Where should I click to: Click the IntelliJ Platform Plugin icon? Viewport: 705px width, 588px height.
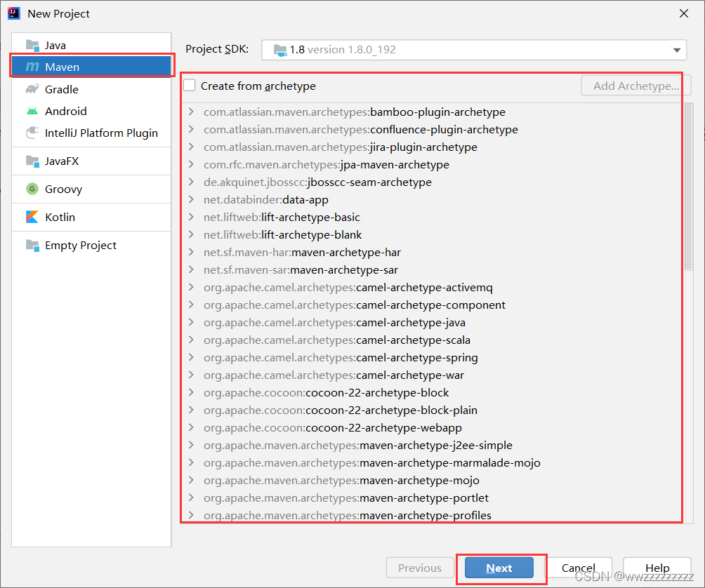[x=32, y=133]
